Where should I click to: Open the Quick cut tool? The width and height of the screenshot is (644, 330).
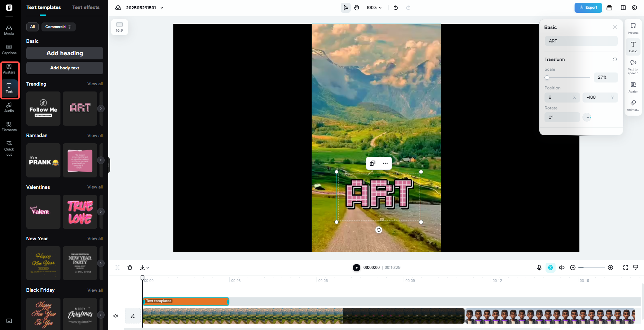(9, 148)
